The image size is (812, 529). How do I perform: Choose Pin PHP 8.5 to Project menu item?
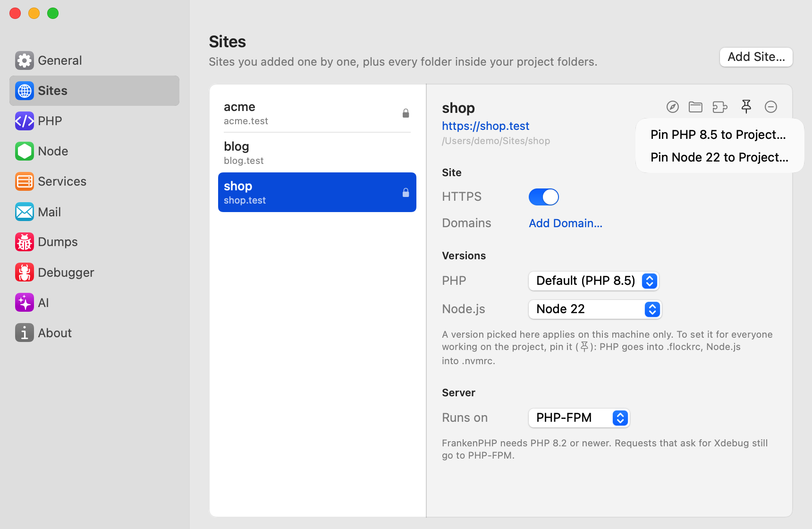tap(719, 135)
